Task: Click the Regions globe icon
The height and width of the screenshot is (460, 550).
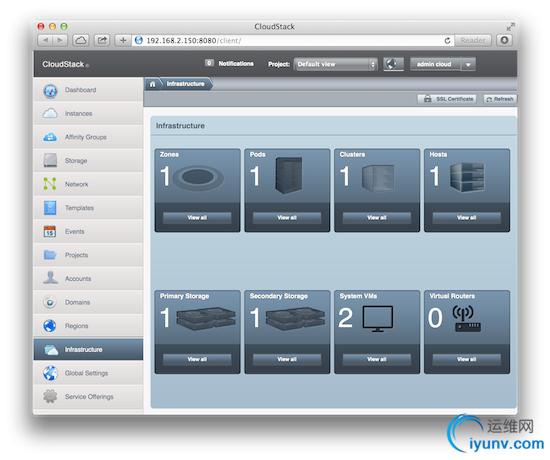Action: pyautogui.click(x=50, y=326)
